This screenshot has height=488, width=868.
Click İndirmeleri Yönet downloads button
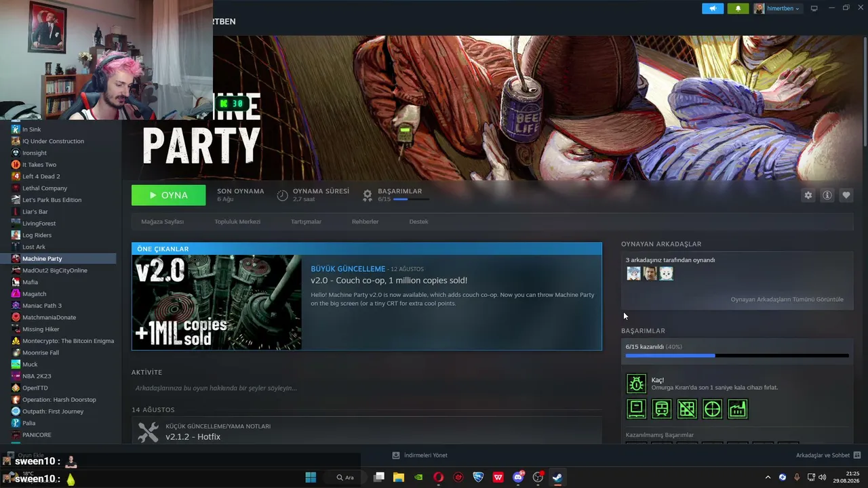tap(420, 455)
